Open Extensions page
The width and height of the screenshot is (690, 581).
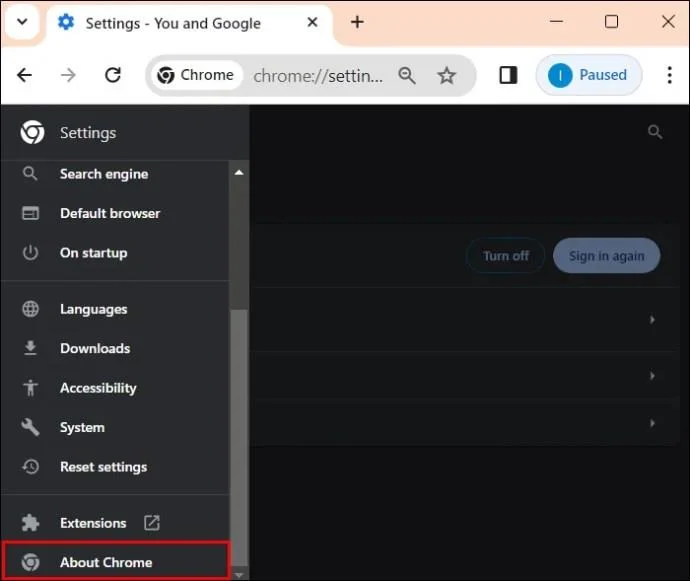pyautogui.click(x=114, y=523)
